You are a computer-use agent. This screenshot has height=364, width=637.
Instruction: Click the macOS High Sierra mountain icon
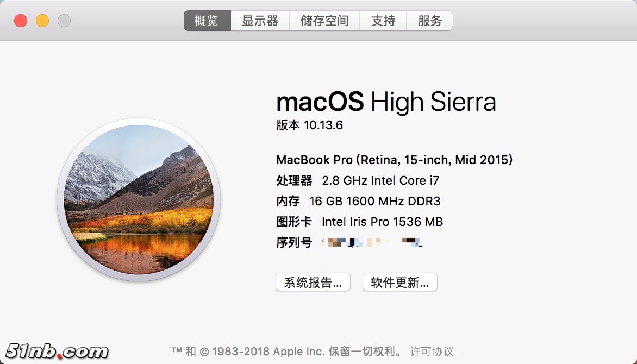point(139,199)
